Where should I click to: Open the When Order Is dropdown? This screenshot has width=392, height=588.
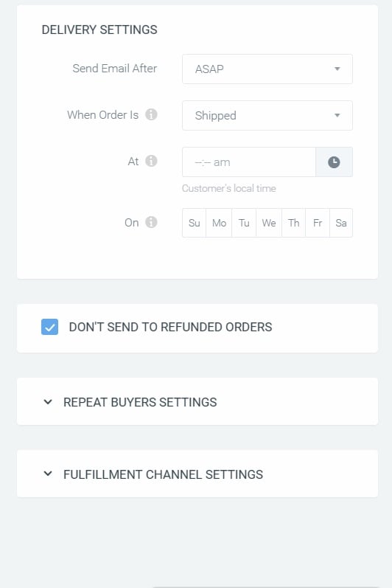pyautogui.click(x=267, y=116)
